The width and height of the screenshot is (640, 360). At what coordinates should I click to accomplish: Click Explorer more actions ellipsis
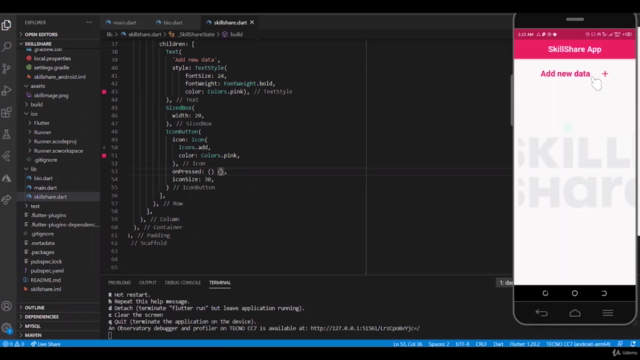(89, 22)
